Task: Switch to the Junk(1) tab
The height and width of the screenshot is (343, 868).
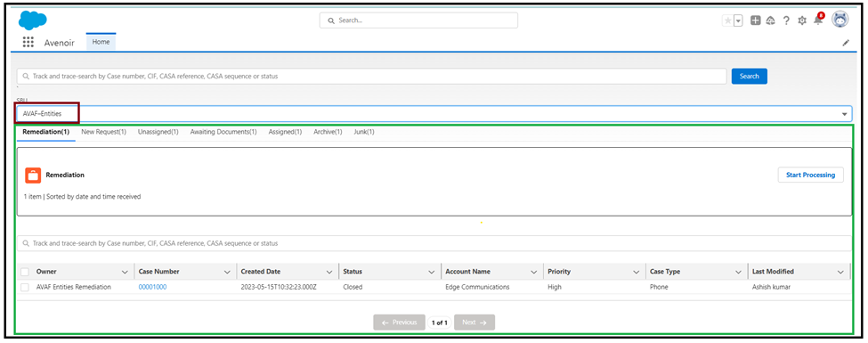Action: click(364, 132)
